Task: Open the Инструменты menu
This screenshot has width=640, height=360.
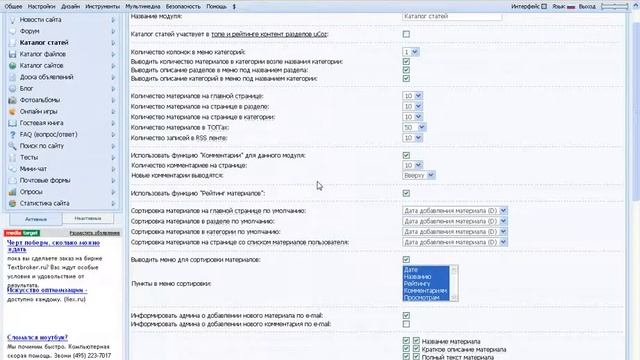Action: pyautogui.click(x=102, y=7)
